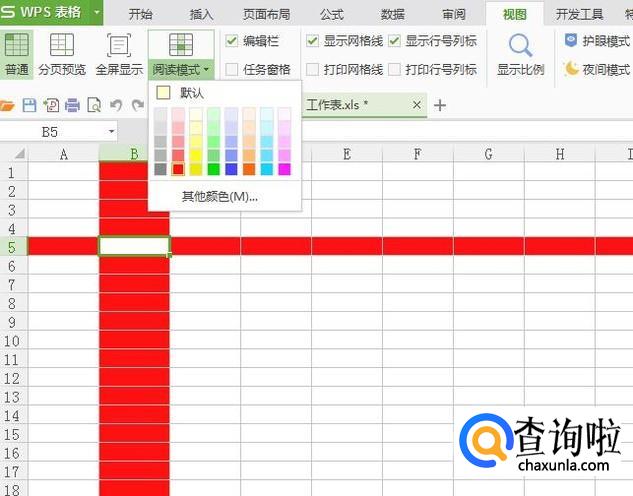This screenshot has width=633, height=496.
Task: Select column F header
Action: pos(418,154)
